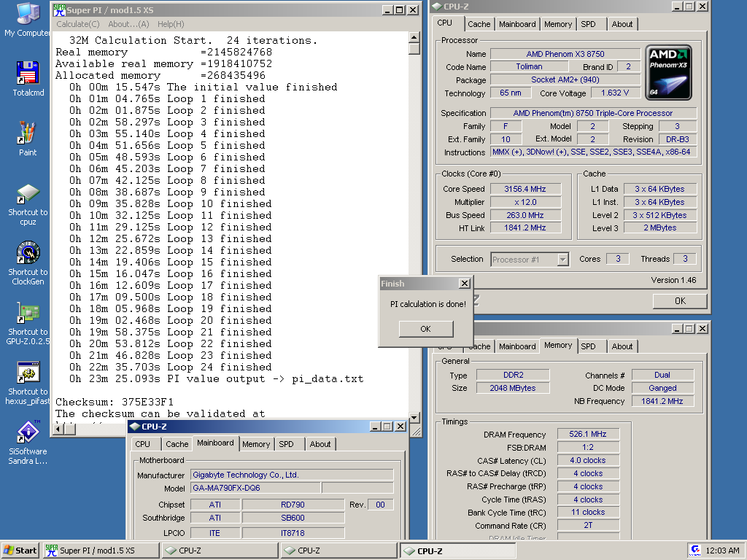Select Memory tab in Mainboard CPU-Z window

[x=256, y=444]
